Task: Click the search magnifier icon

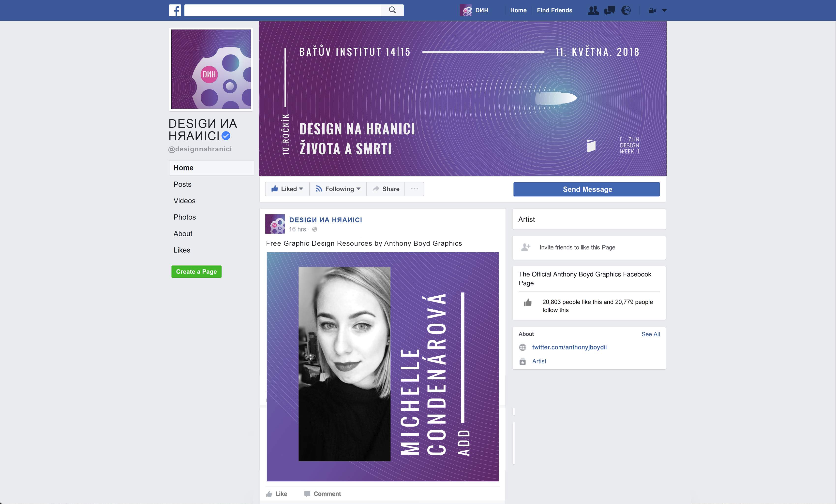Action: pyautogui.click(x=392, y=10)
